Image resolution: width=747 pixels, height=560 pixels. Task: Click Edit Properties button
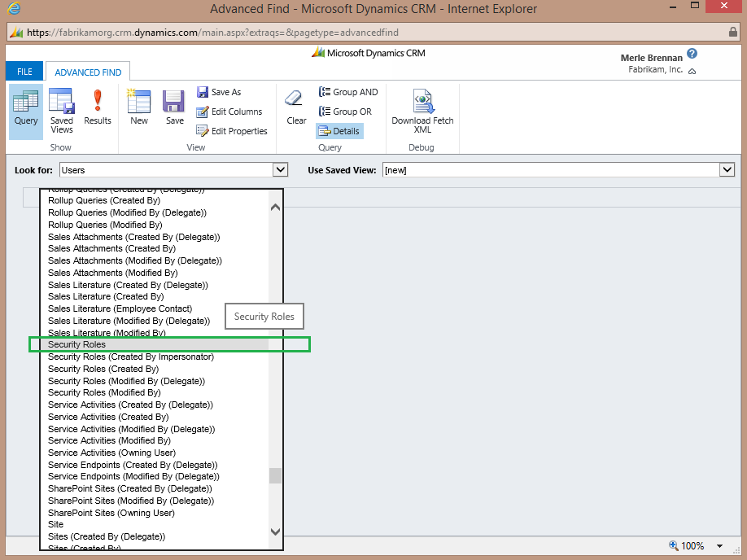(232, 131)
